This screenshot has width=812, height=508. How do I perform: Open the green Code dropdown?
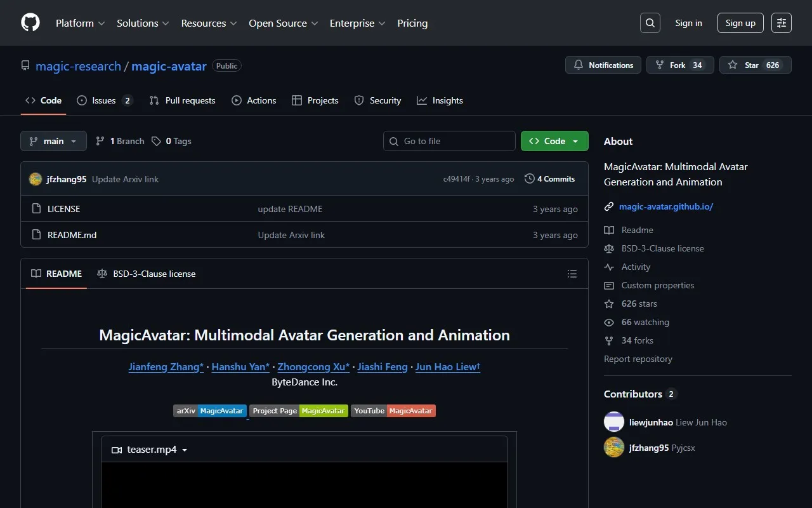[x=554, y=141]
